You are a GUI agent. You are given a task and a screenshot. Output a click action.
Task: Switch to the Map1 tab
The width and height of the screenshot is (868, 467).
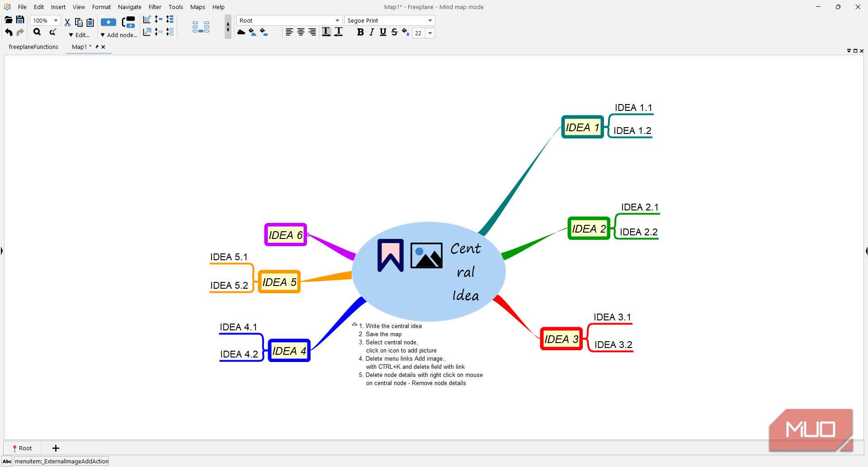pos(82,47)
